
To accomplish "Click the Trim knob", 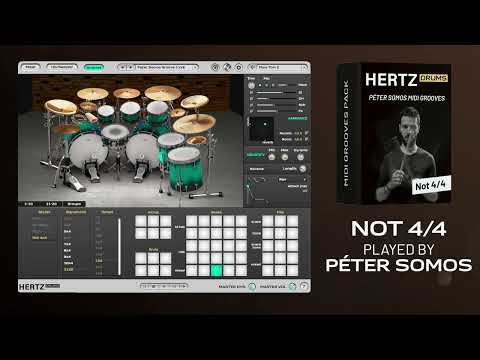I will (x=251, y=85).
